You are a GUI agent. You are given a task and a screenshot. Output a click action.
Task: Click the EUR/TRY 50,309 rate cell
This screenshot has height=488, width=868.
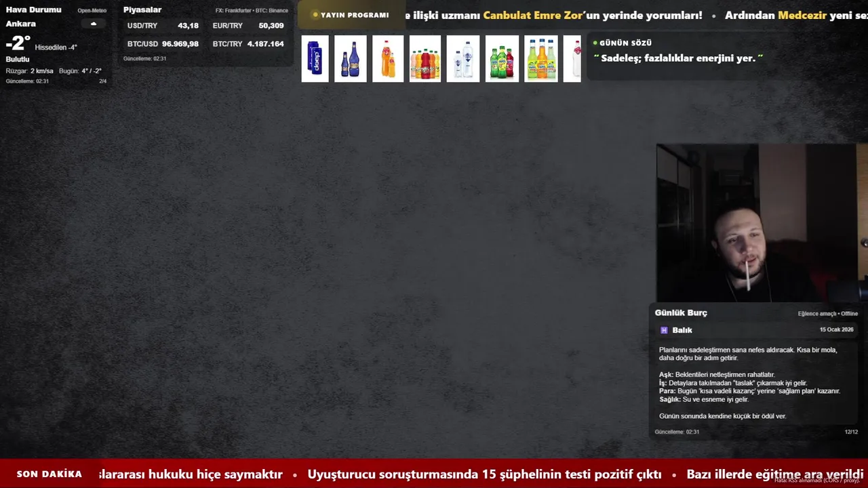click(248, 26)
